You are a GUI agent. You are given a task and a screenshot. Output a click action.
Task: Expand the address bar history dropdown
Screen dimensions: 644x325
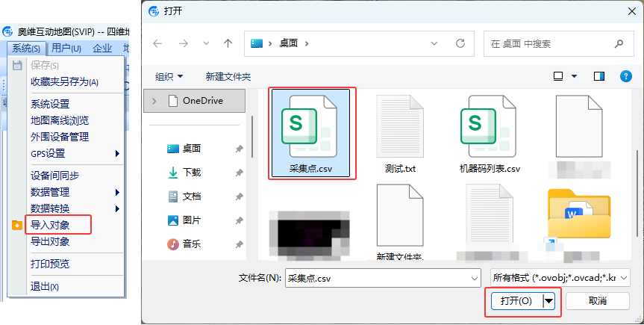(434, 43)
